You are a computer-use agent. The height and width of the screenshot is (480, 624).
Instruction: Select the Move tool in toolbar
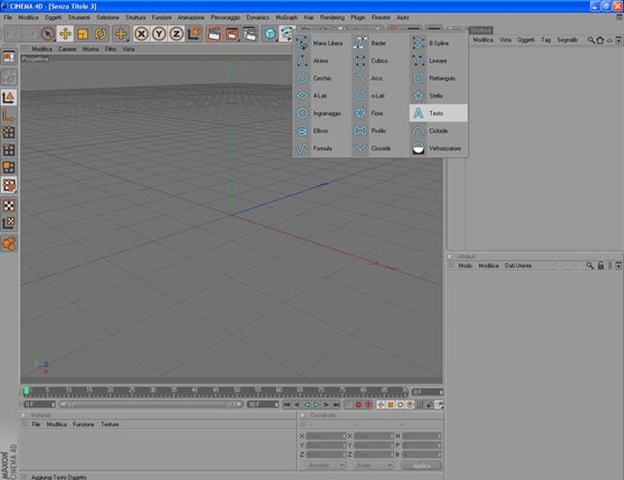click(65, 34)
